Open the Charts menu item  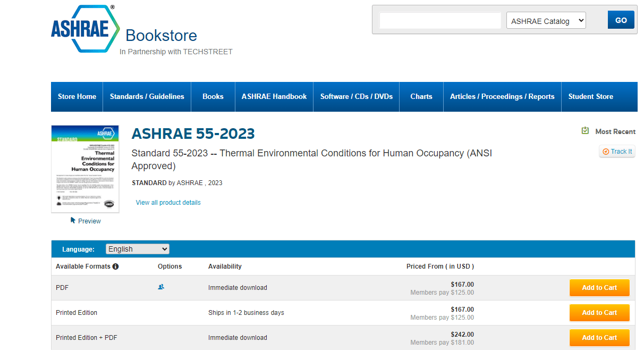tap(421, 96)
